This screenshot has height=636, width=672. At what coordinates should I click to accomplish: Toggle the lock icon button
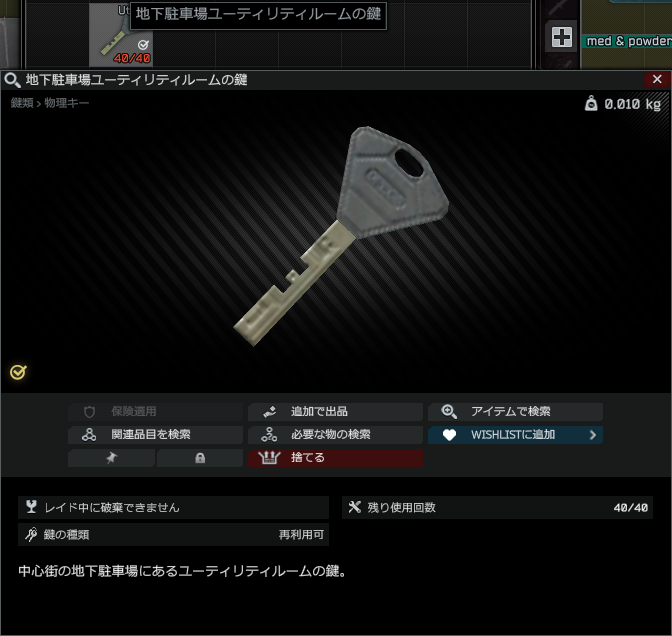200,458
